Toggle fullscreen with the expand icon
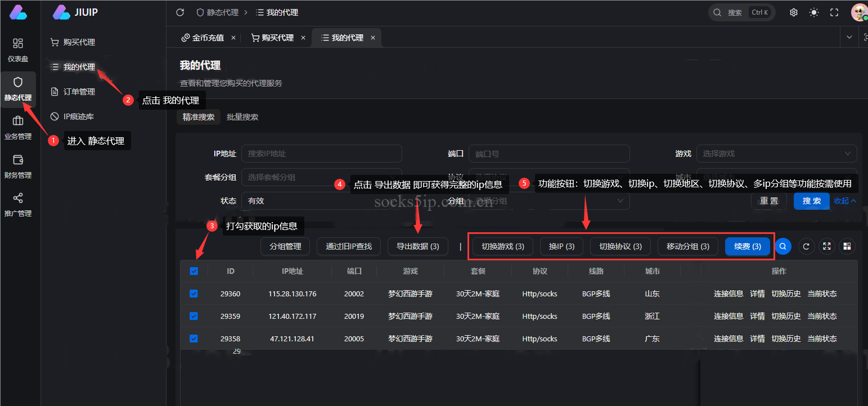This screenshot has height=406, width=868. coord(834,12)
